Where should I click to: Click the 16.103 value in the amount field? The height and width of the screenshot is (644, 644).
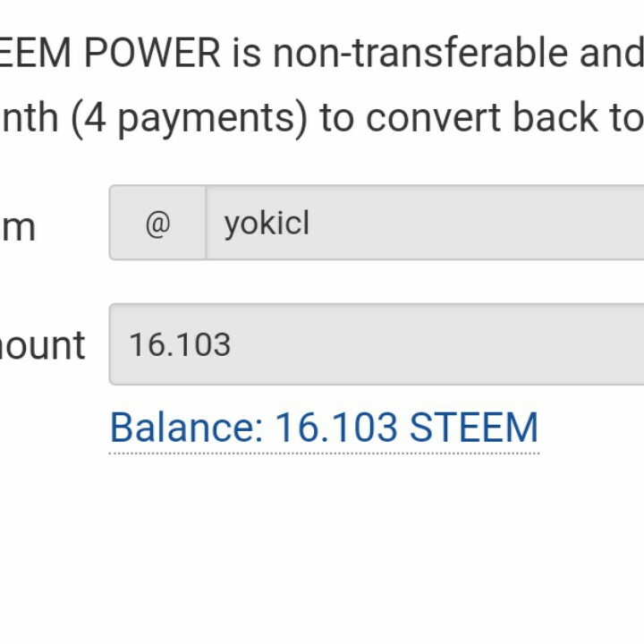pyautogui.click(x=180, y=345)
